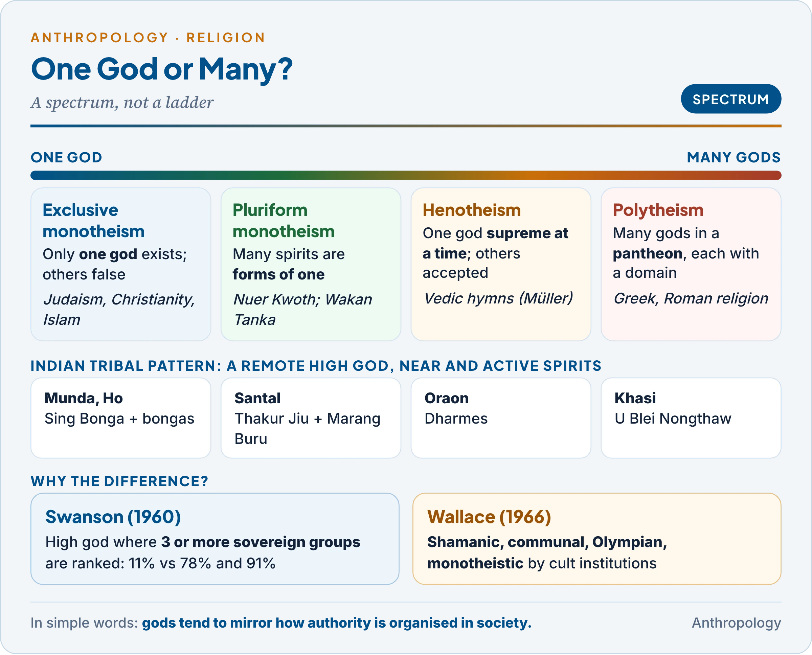812x655 pixels.
Task: Click the ONE GOD label
Action: (66, 157)
